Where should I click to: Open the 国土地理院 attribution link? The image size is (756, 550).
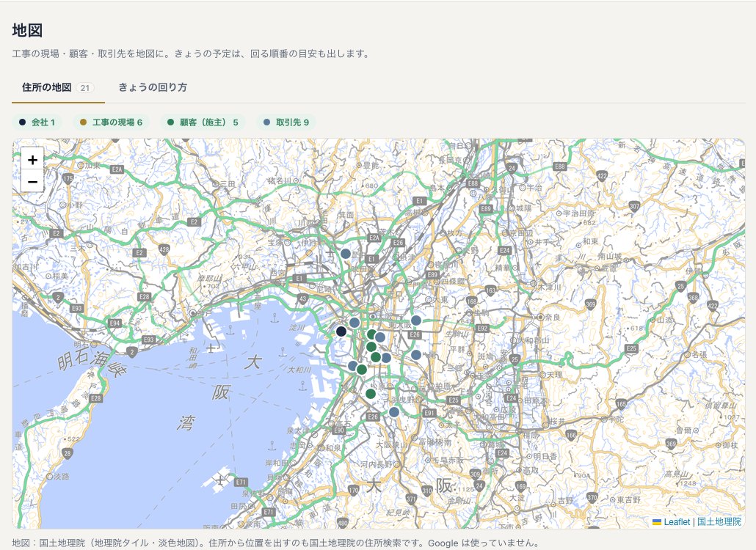719,522
